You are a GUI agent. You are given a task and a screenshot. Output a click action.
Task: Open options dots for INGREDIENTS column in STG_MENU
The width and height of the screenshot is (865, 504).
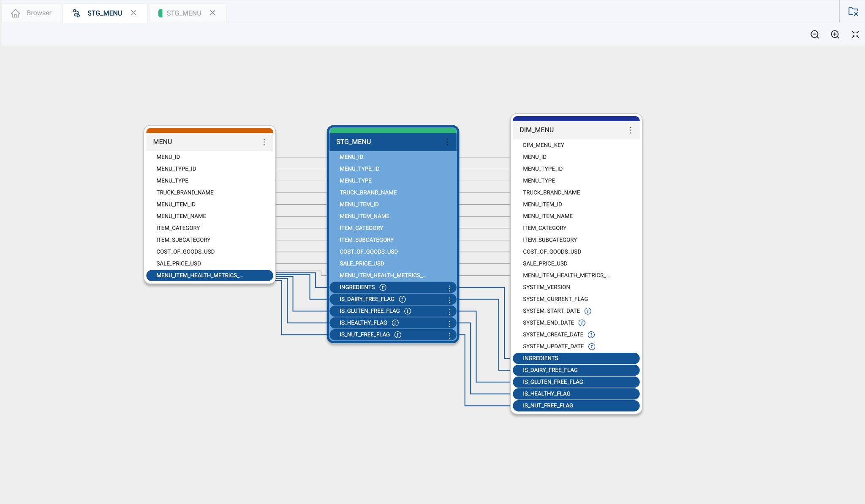pos(450,288)
